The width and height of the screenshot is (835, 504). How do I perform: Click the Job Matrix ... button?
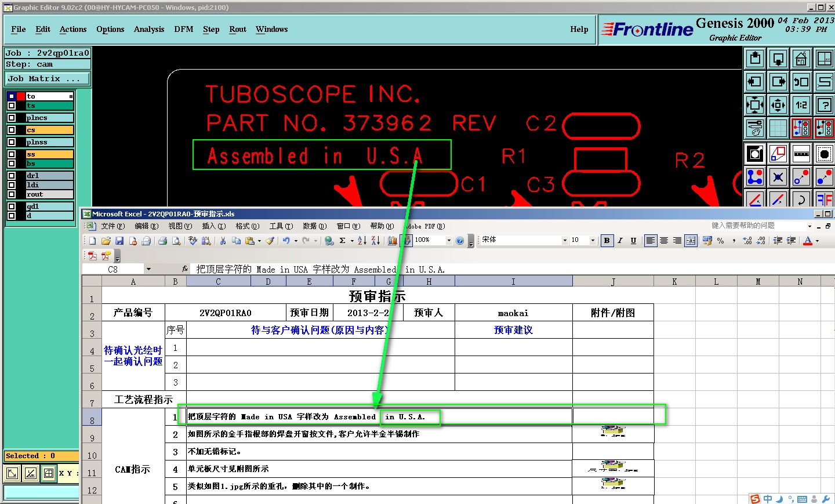pos(48,78)
